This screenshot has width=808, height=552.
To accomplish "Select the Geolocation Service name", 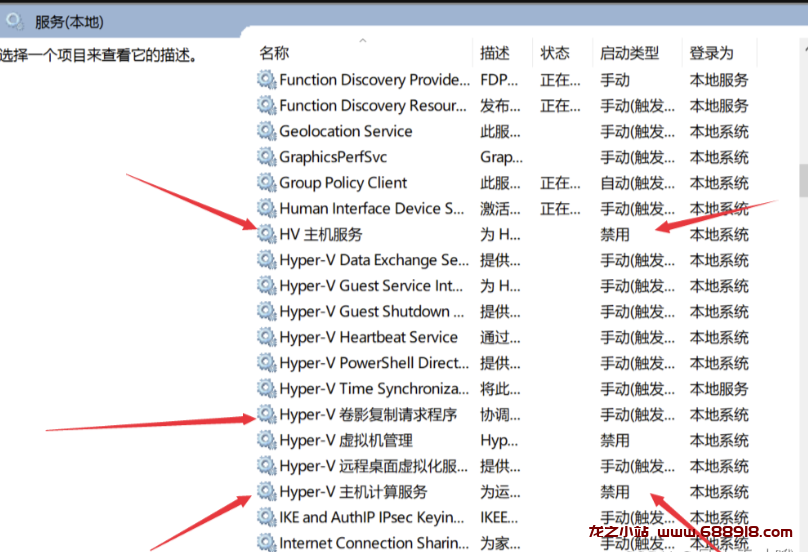I will 346,131.
